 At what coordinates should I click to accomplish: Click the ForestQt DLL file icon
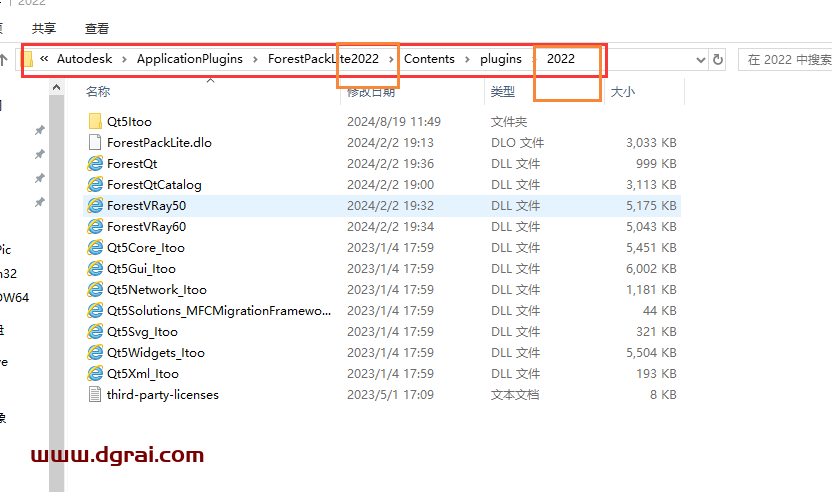pos(95,163)
